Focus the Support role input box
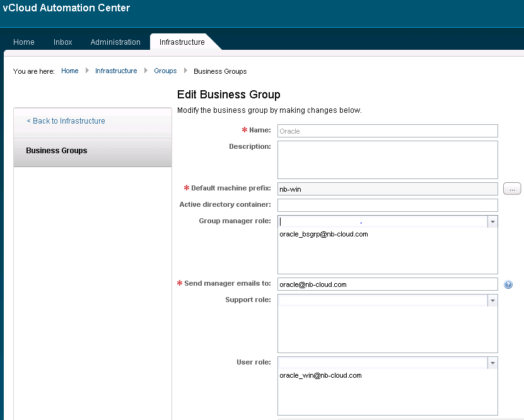The image size is (524, 420). tap(383, 300)
